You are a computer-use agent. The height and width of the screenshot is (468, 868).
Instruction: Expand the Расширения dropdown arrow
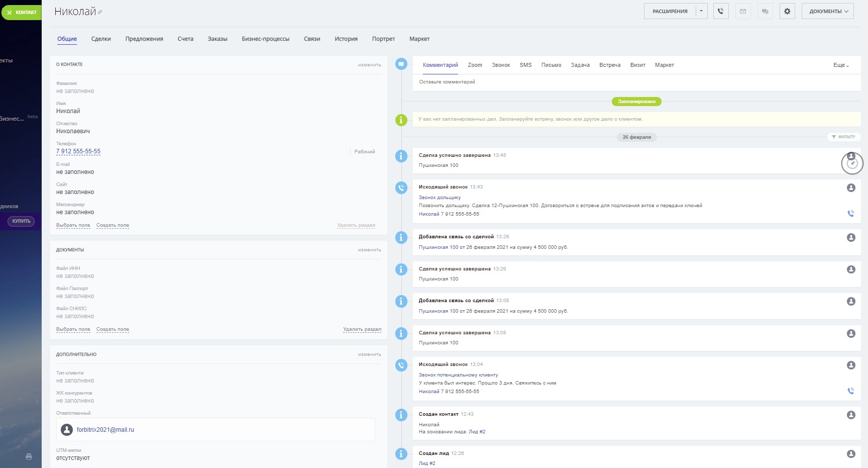click(701, 11)
